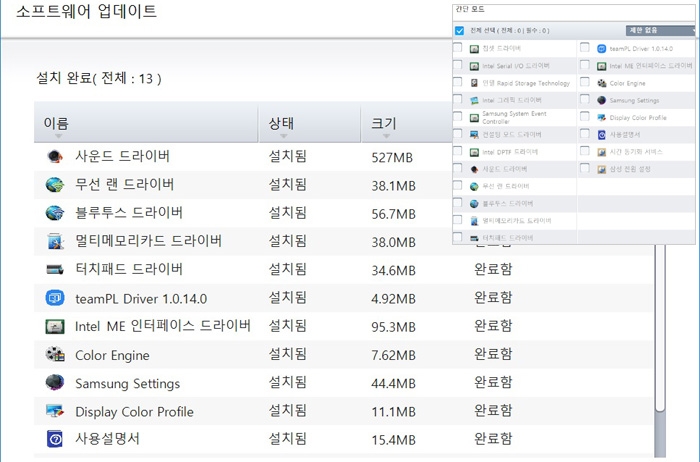Viewport: 700px width, 462px height.
Task: Click the 무선 랜 드라이버 globe icon in the installed list
Action: tap(55, 184)
